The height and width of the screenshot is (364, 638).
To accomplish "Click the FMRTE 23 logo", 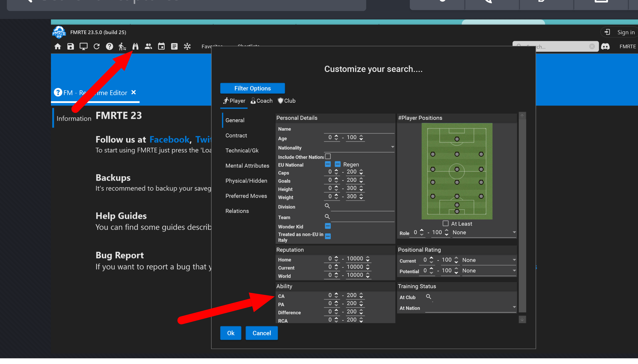I will click(59, 32).
